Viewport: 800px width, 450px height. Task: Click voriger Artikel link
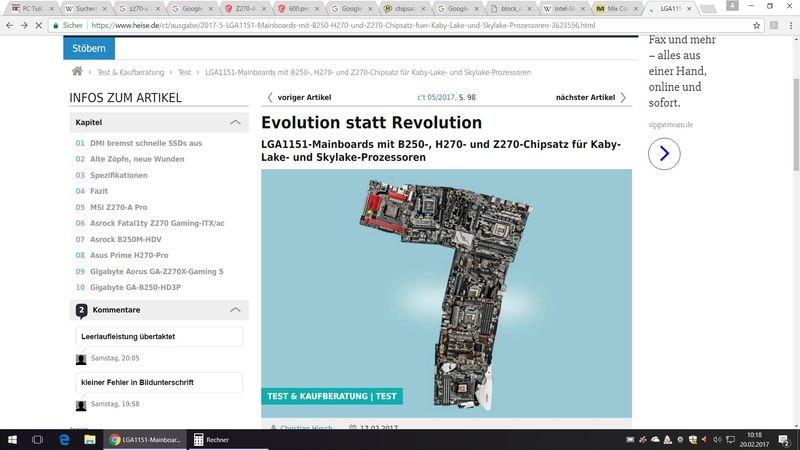pyautogui.click(x=304, y=97)
